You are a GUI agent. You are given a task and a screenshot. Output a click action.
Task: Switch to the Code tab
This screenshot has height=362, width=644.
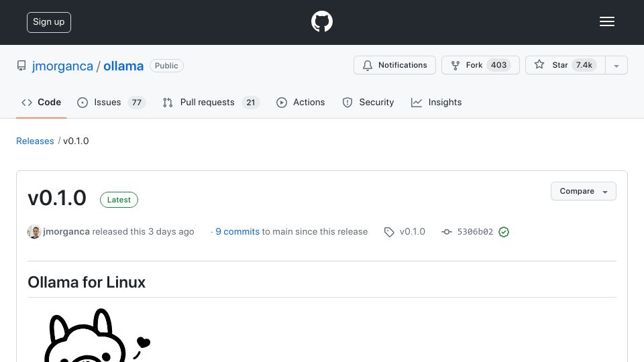pyautogui.click(x=41, y=102)
